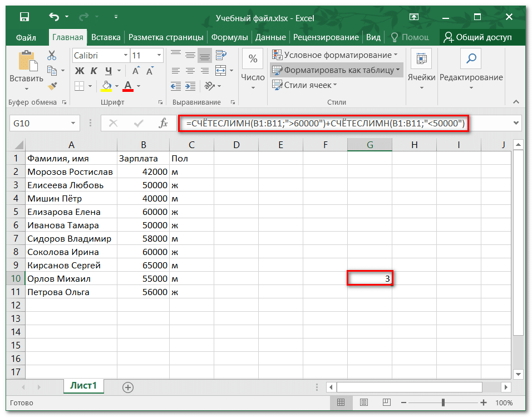532x417 pixels.
Task: Toggle underline formatting (Ч)
Action: (109, 71)
